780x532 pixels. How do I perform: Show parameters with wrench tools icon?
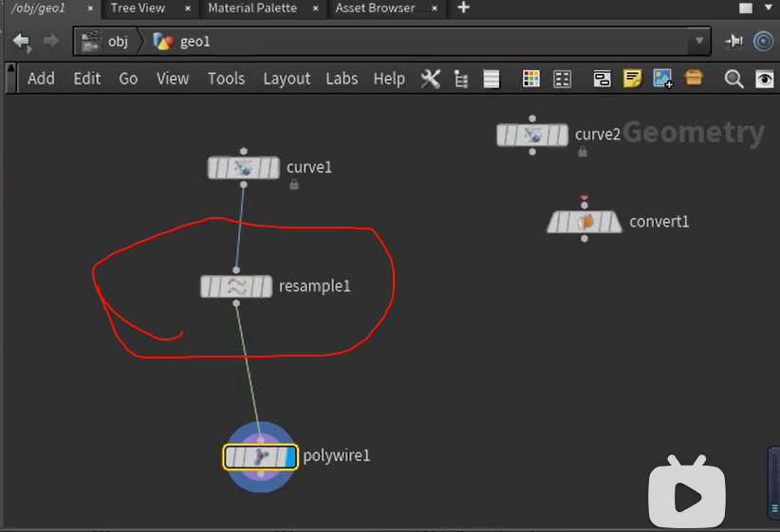point(430,79)
